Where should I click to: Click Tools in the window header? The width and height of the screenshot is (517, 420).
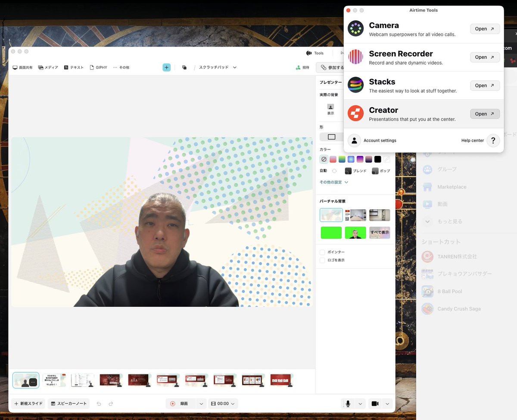(315, 53)
